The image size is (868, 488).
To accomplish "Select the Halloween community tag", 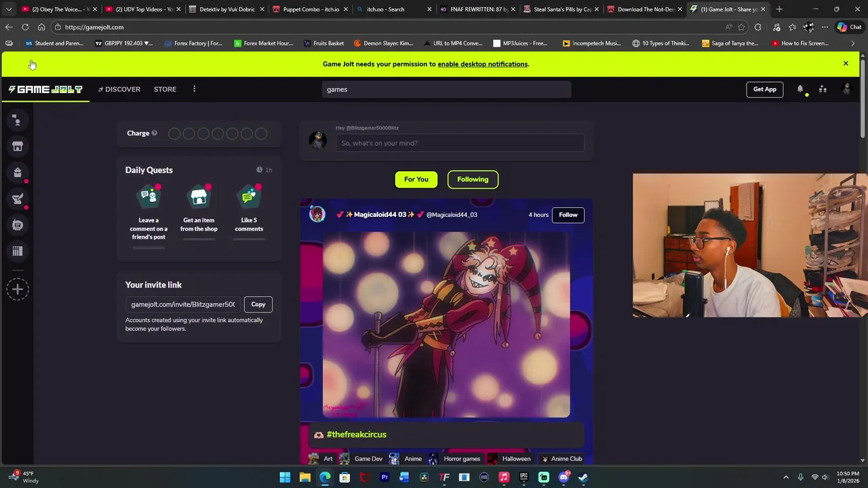I will [x=509, y=459].
